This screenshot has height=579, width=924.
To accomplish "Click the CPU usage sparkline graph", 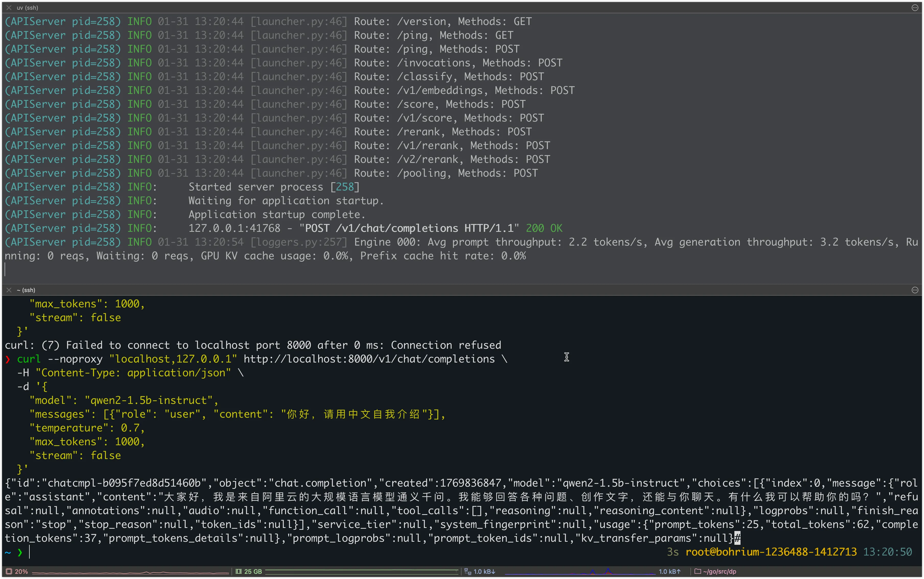I will (130, 572).
